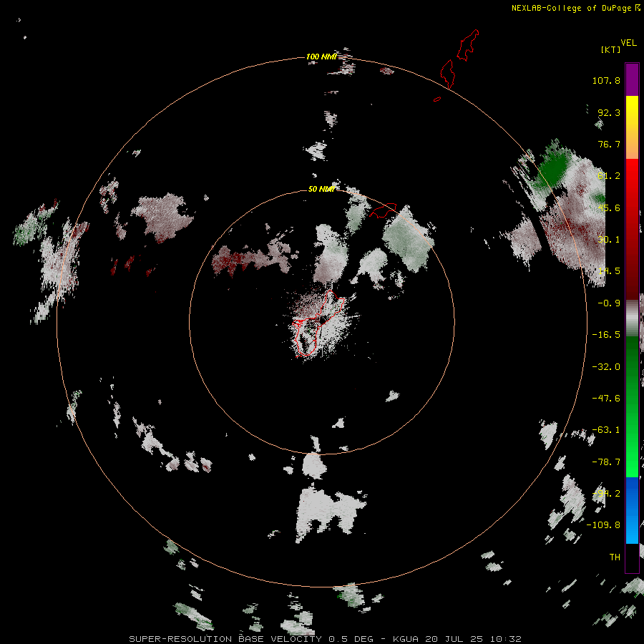Image resolution: width=644 pixels, height=644 pixels.
Task: Select the -47.6 velocity scale label
Action: (606, 399)
